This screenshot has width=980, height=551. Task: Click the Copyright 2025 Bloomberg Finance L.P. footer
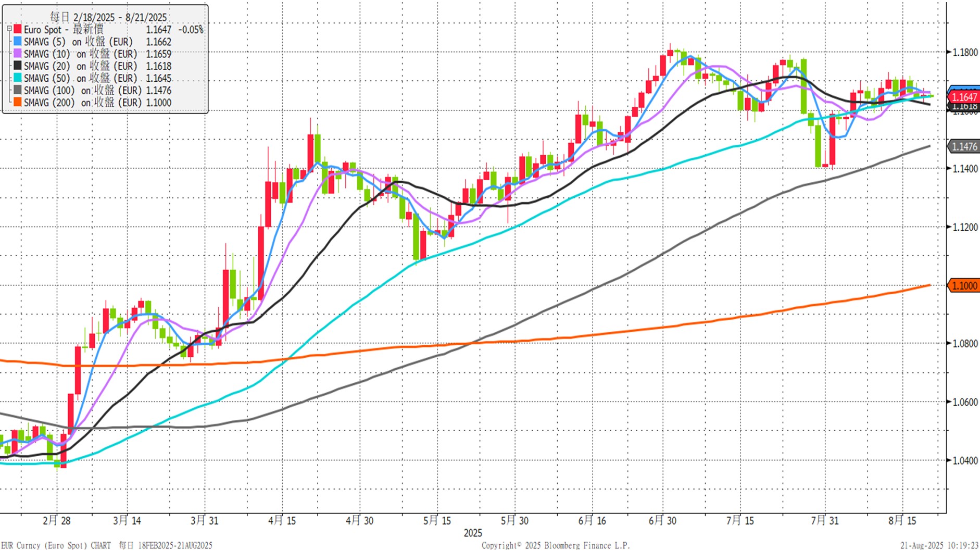(556, 545)
